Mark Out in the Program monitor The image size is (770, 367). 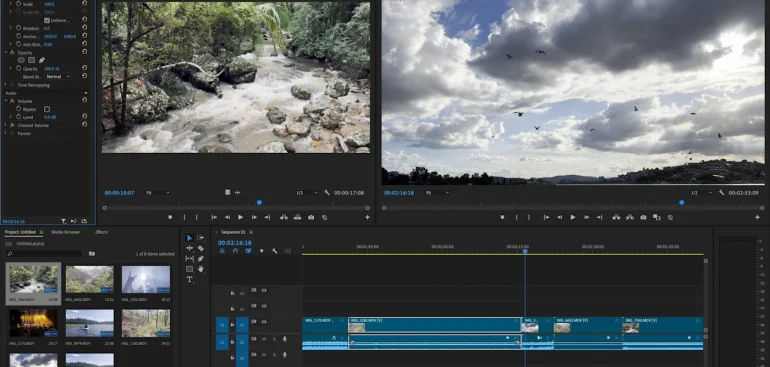[x=529, y=217]
